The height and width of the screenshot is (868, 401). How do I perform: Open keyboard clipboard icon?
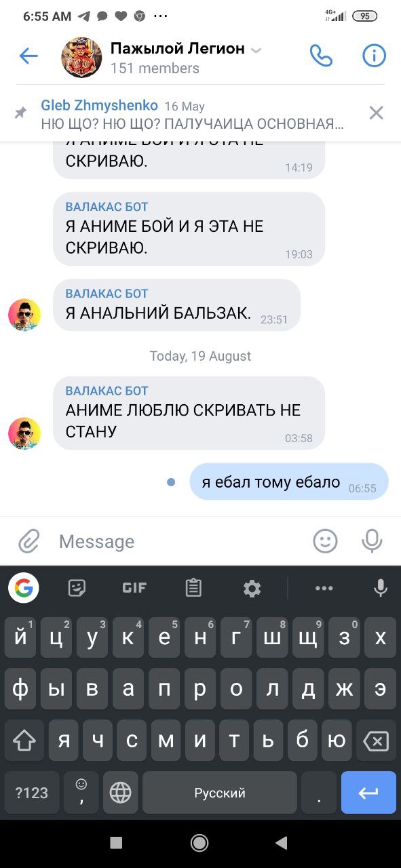[193, 588]
